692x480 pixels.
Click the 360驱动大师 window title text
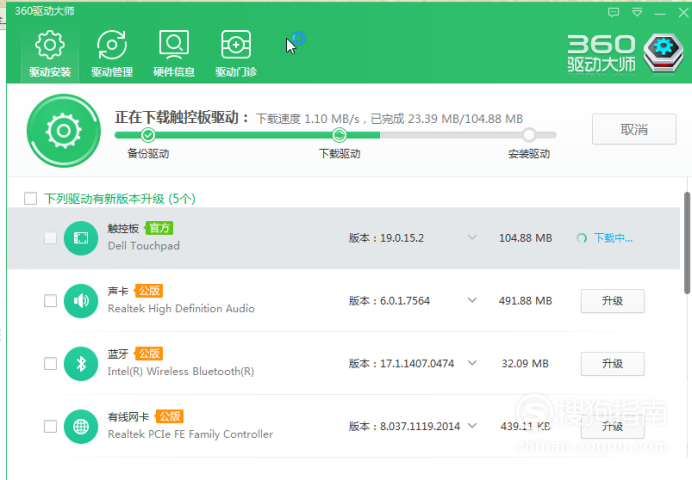[45, 11]
